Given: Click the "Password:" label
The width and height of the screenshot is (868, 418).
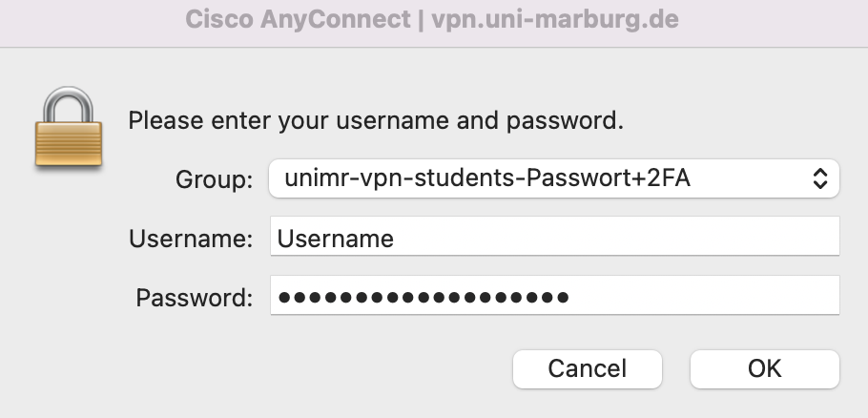Looking at the screenshot, I should (x=195, y=298).
